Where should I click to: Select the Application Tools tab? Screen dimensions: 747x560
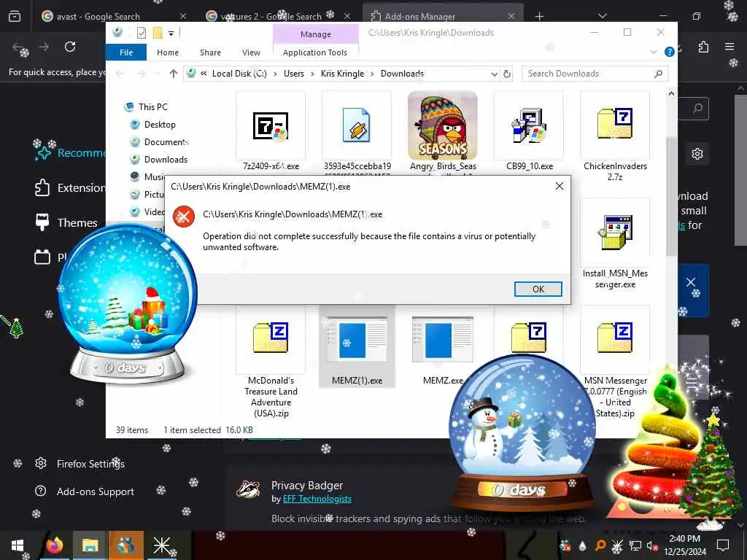coord(315,52)
